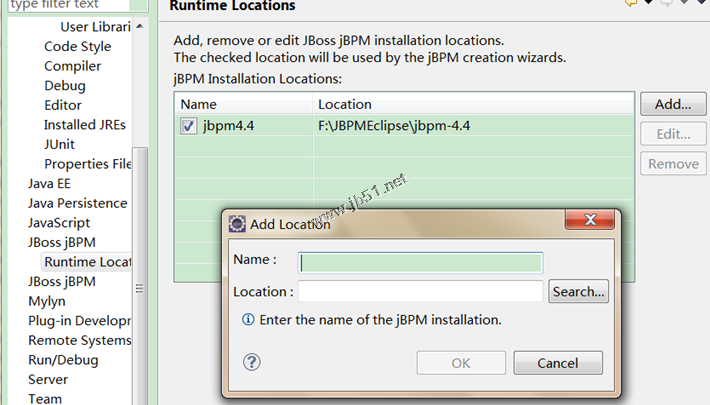Click the preferences tree scrollbar thumb
The height and width of the screenshot is (405, 710).
pos(140,275)
